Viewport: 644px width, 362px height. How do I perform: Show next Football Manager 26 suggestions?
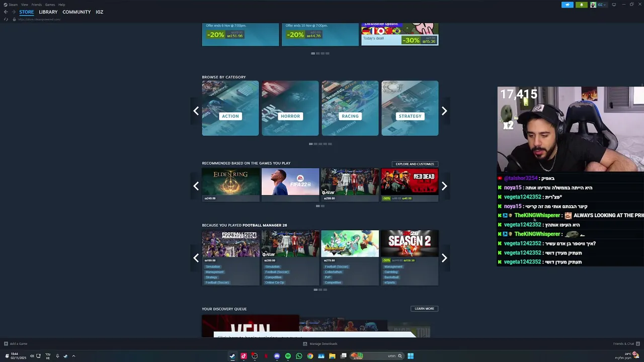coord(444,258)
